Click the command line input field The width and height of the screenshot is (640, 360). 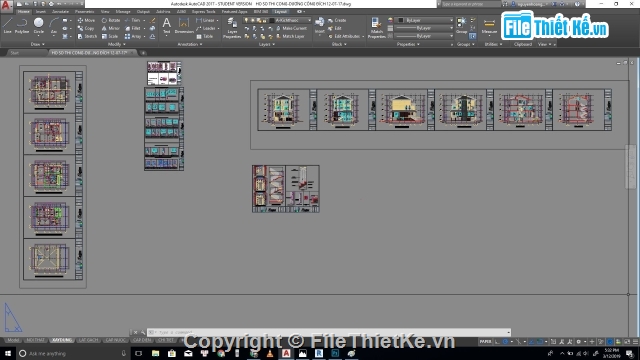tap(329, 332)
